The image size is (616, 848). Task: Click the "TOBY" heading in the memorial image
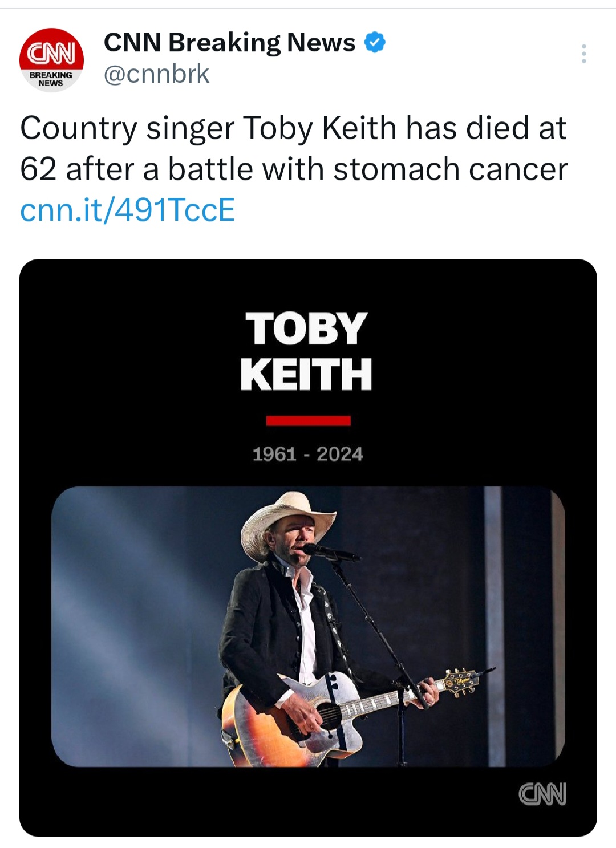point(306,329)
